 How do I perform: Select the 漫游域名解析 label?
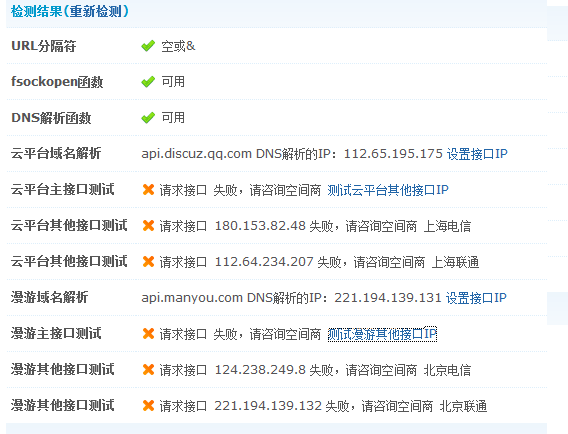click(x=49, y=297)
